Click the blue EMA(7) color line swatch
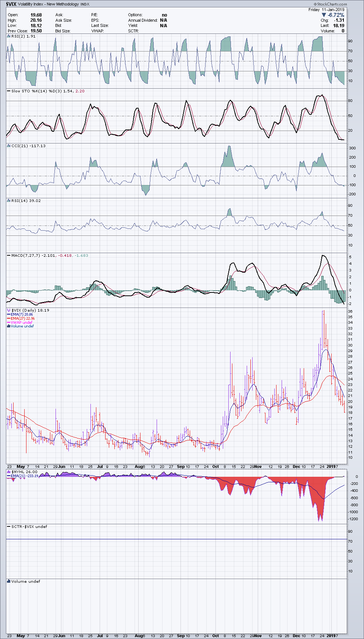Screen dimensions: 364x639 pos(9,315)
